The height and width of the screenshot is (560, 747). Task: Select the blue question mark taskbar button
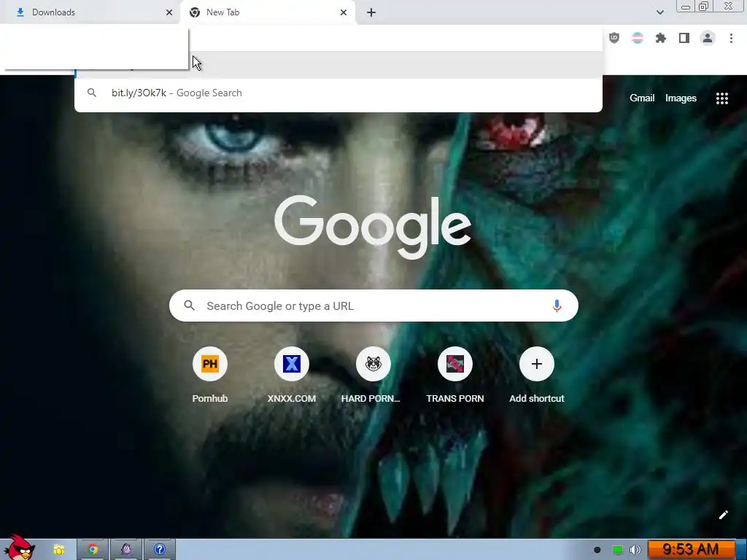point(160,550)
